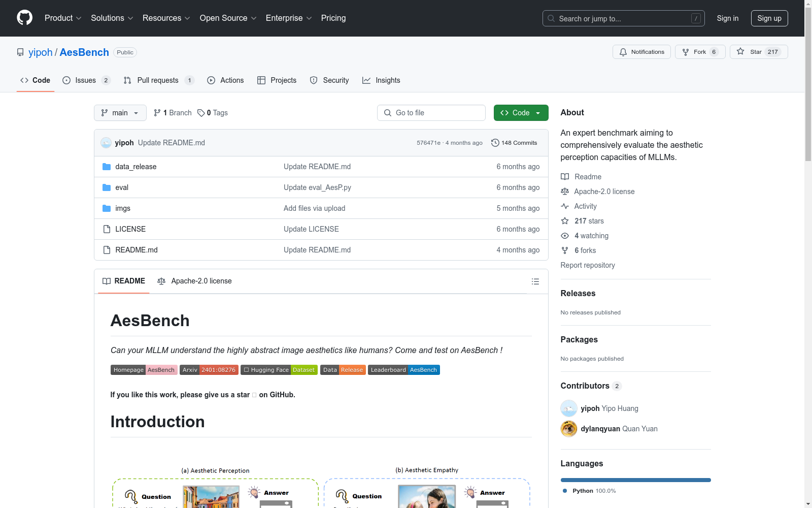
Task: Open the Code tab
Action: pyautogui.click(x=36, y=80)
